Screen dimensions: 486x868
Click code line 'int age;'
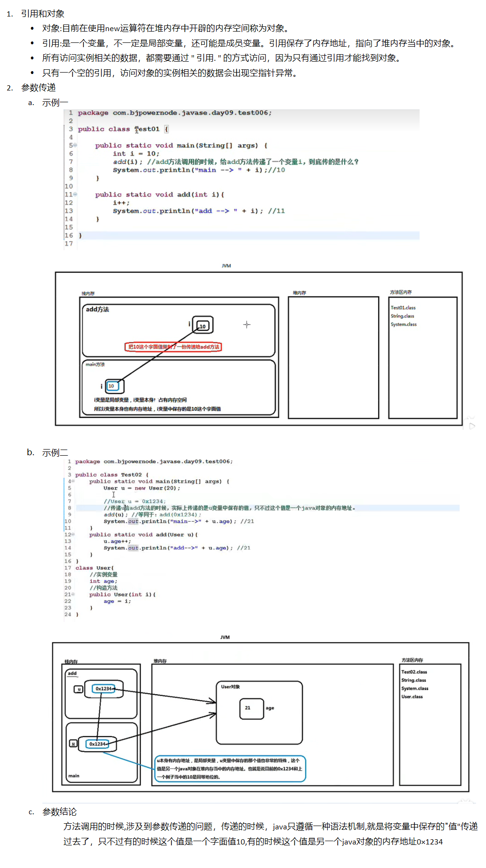(103, 581)
